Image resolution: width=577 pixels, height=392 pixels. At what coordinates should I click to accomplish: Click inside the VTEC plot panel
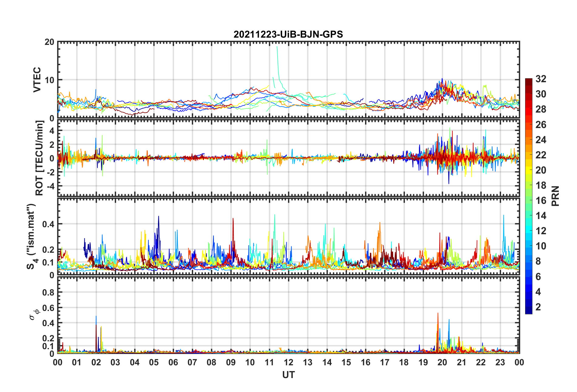coord(288,80)
